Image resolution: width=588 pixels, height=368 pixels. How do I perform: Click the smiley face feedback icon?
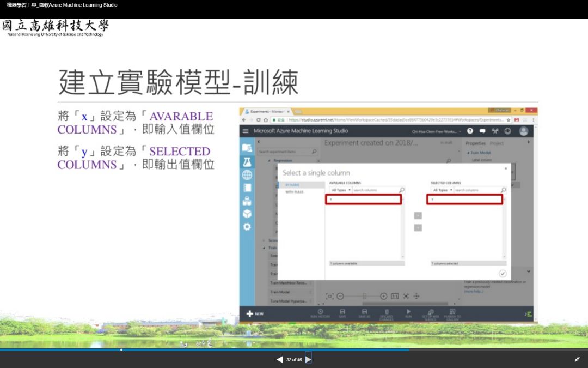(x=507, y=131)
